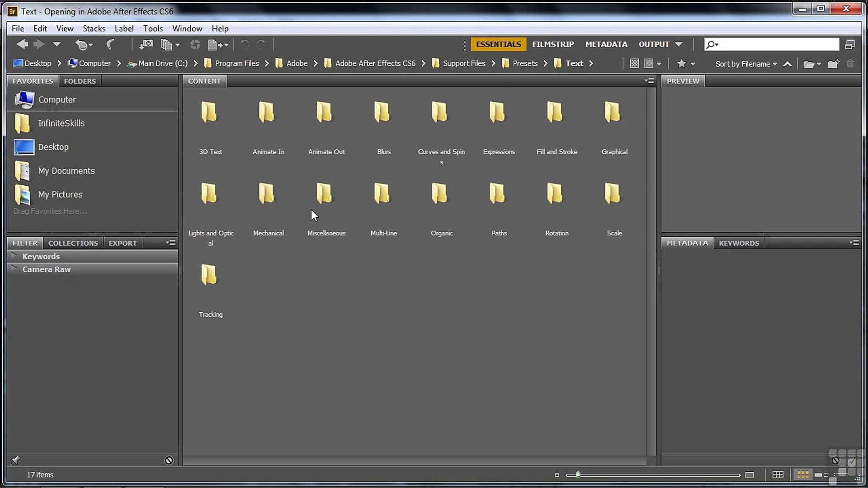The width and height of the screenshot is (868, 488).
Task: Click the thumbnail size slider handle
Action: pos(578,474)
